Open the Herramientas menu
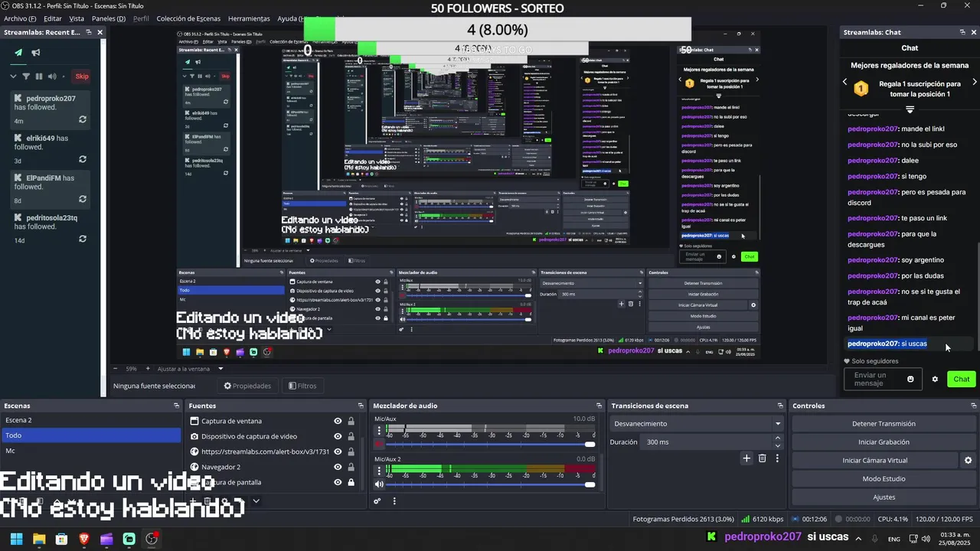Viewport: 980px width, 551px height. [x=249, y=18]
